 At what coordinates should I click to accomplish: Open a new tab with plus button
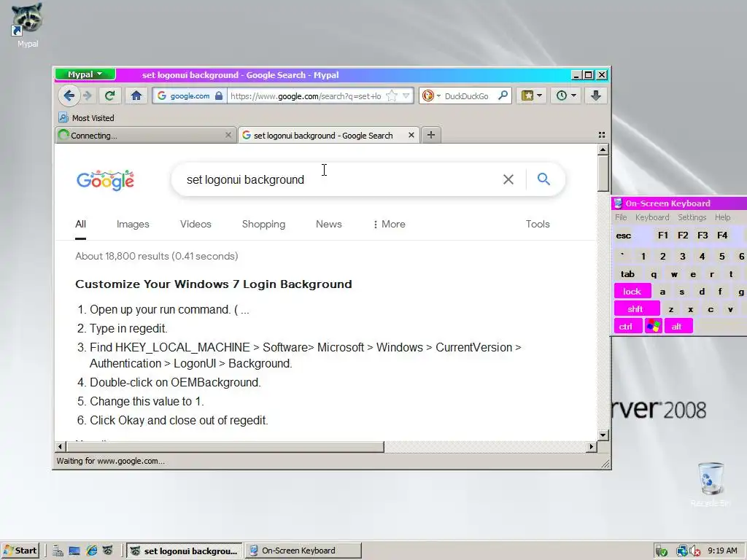point(430,135)
